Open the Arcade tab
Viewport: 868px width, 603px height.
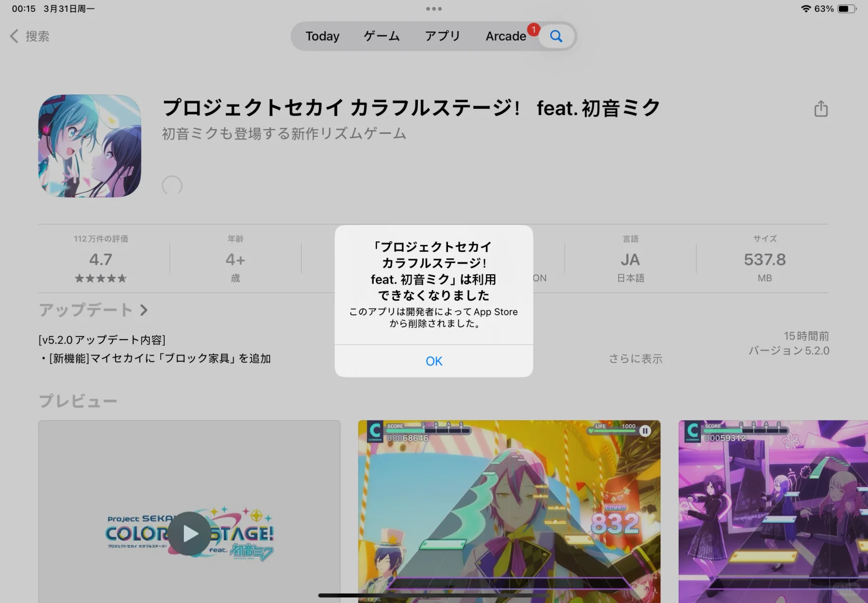505,36
